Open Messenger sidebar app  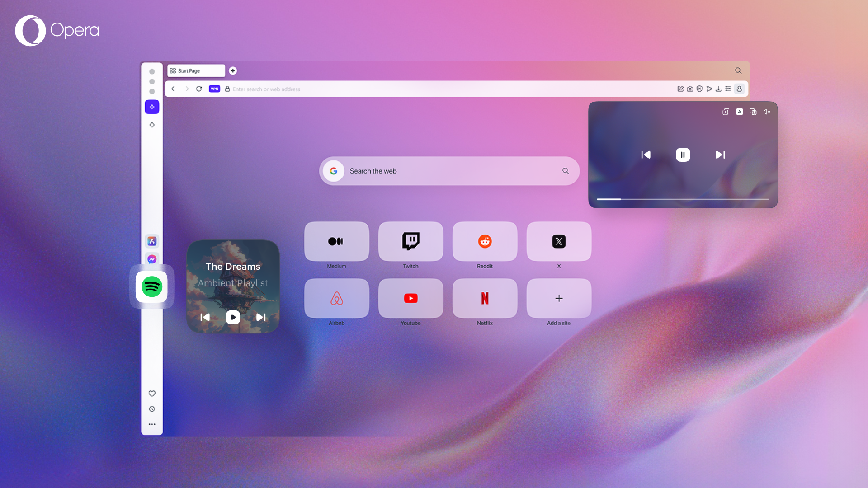point(152,258)
